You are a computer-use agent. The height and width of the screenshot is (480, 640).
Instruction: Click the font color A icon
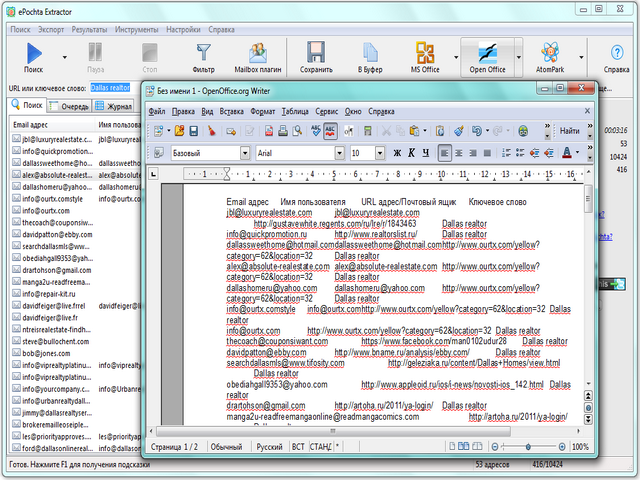pos(567,153)
